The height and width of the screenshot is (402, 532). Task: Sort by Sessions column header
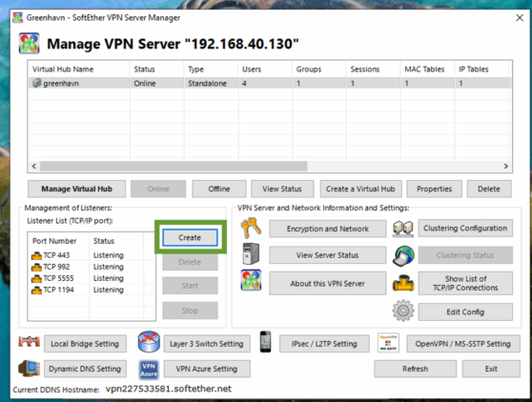[x=373, y=70]
